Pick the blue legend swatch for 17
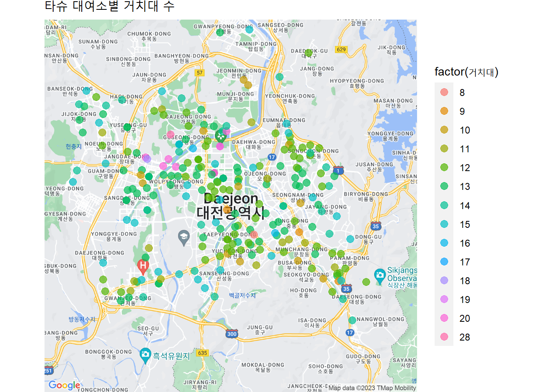Screen dimensions: 549x392 (x=444, y=262)
